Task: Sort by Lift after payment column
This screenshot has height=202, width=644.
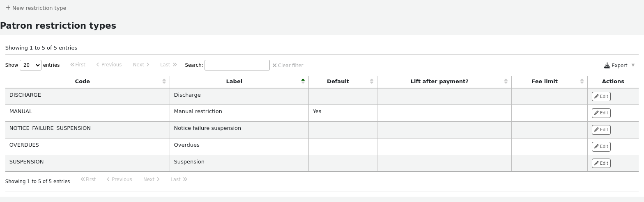Action: click(x=439, y=82)
